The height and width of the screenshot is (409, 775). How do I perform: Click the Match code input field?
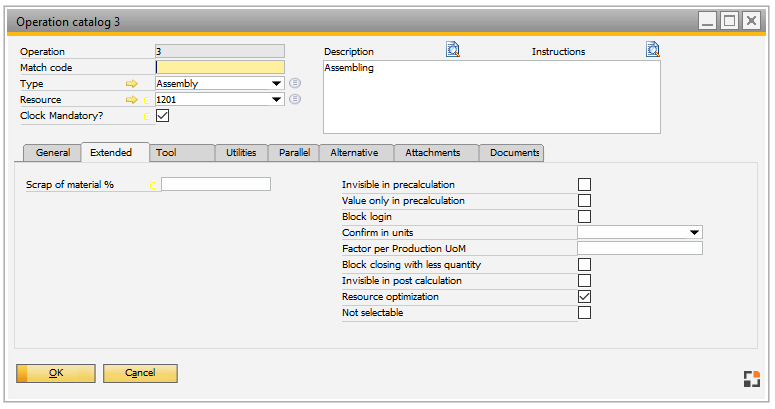[220, 68]
